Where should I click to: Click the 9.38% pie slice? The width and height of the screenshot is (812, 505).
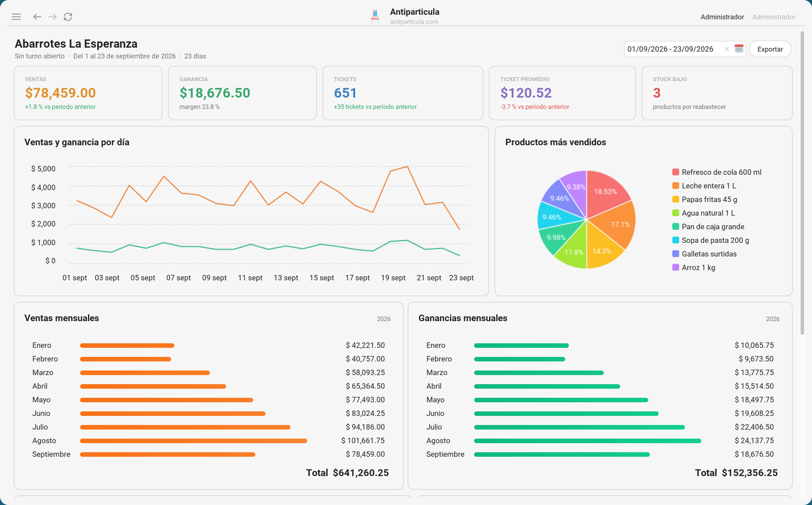[576, 187]
